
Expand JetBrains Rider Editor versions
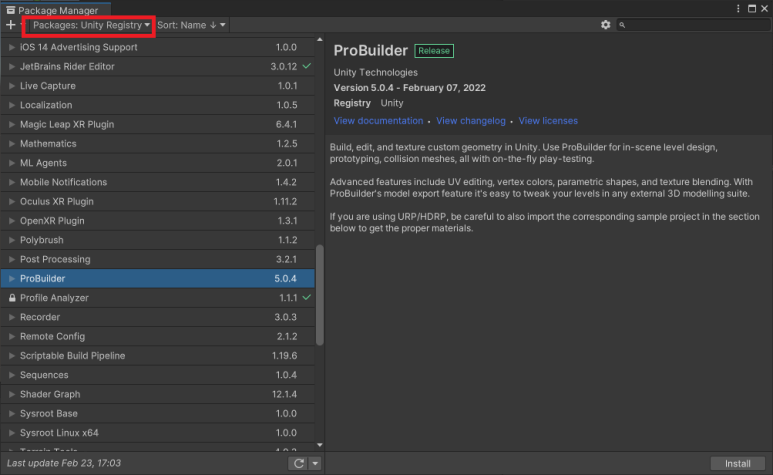(12, 67)
